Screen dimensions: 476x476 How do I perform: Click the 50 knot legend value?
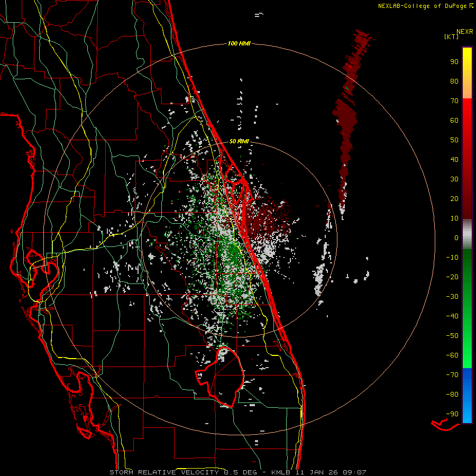(x=454, y=140)
